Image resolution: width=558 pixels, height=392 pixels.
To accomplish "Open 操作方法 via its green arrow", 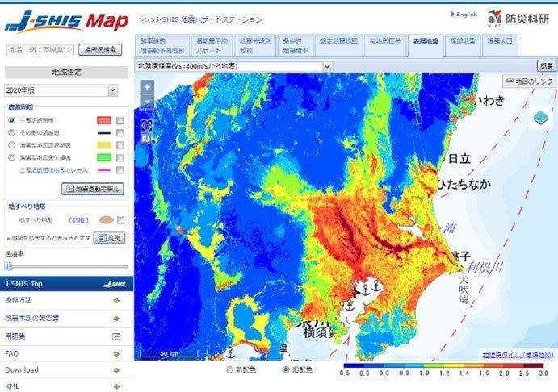I will tap(116, 301).
